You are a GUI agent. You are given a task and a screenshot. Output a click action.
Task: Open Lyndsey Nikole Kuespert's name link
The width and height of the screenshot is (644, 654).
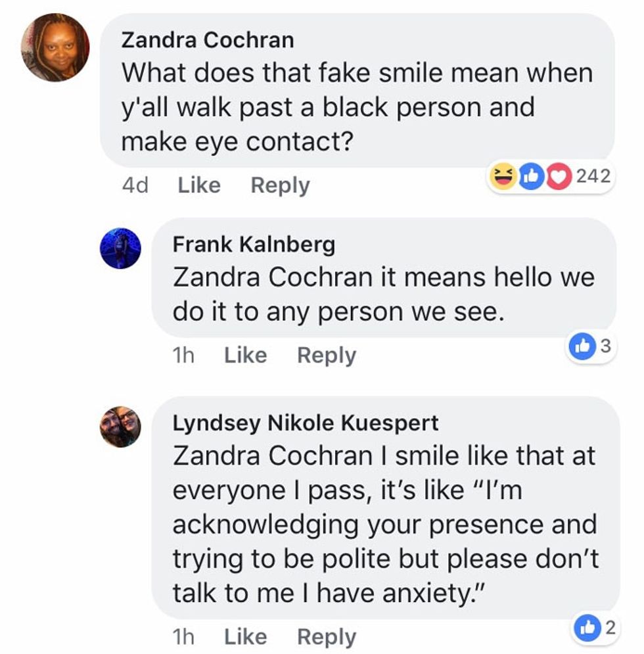pyautogui.click(x=305, y=423)
